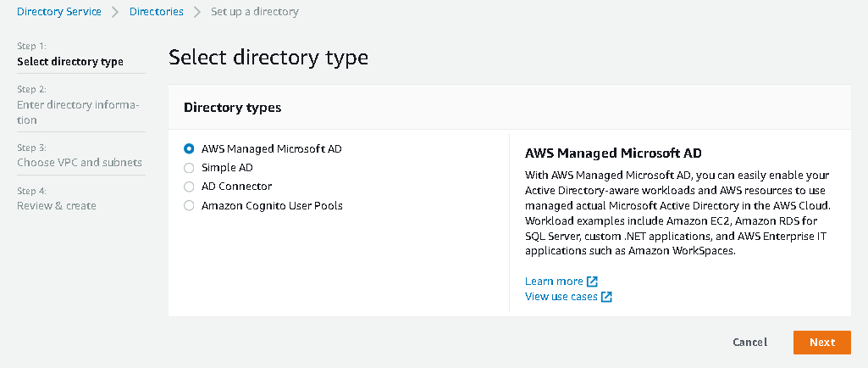Open the View use cases link
The width and height of the screenshot is (868, 368).
[x=561, y=297]
